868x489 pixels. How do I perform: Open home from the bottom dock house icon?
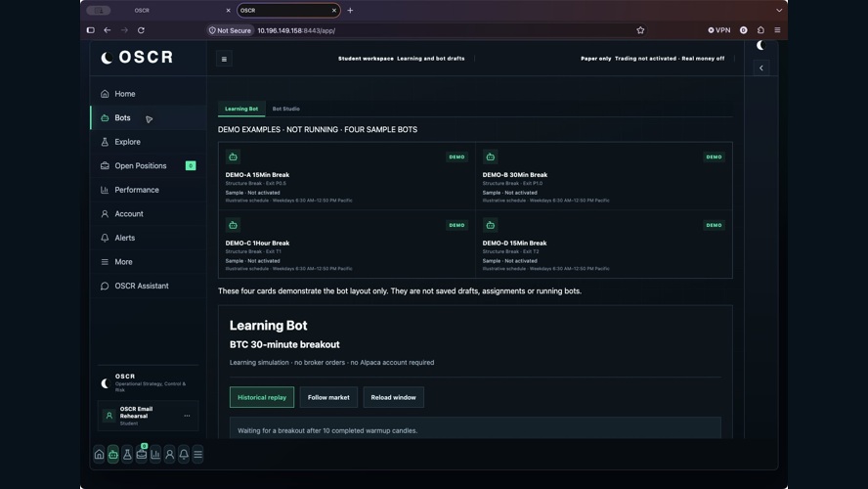coord(99,454)
